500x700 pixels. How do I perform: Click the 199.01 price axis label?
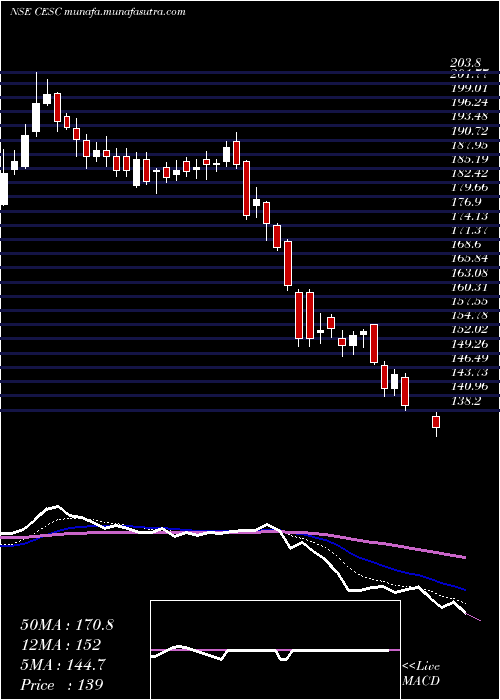click(x=469, y=89)
